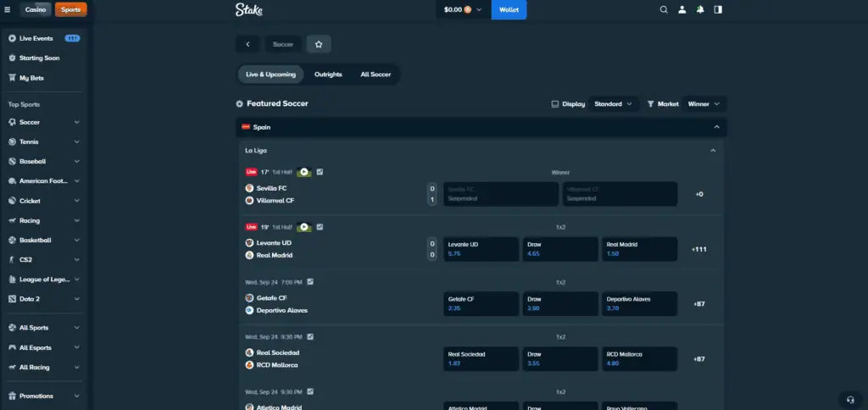Open the Standard display dropdown
This screenshot has width=868, height=410.
click(614, 104)
